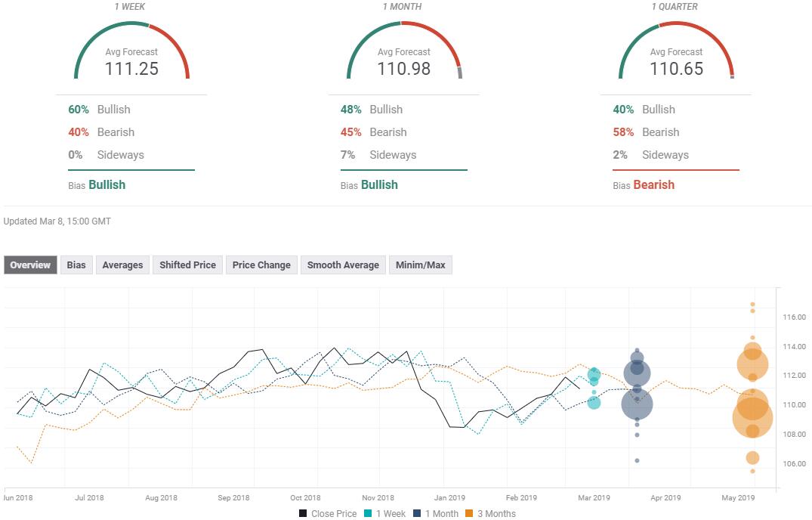Open the Bias chart tab
Screen dimensions: 812x520
(76, 265)
